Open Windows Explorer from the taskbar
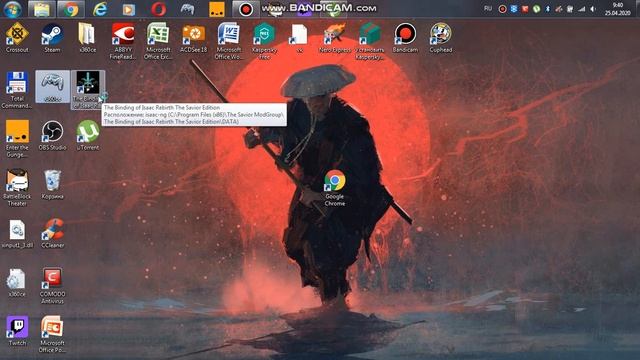Image resolution: width=640 pixels, height=360 pixels. click(x=42, y=9)
